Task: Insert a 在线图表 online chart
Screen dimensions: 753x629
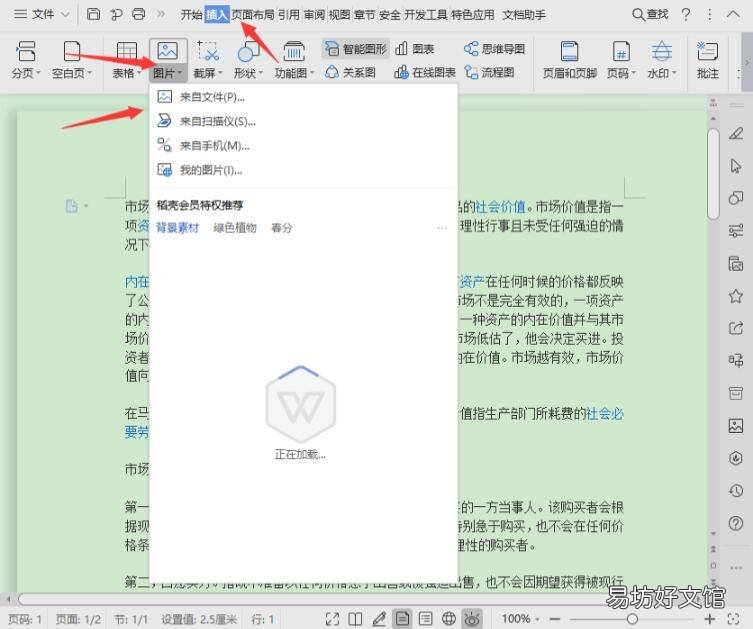Action: pyautogui.click(x=425, y=73)
